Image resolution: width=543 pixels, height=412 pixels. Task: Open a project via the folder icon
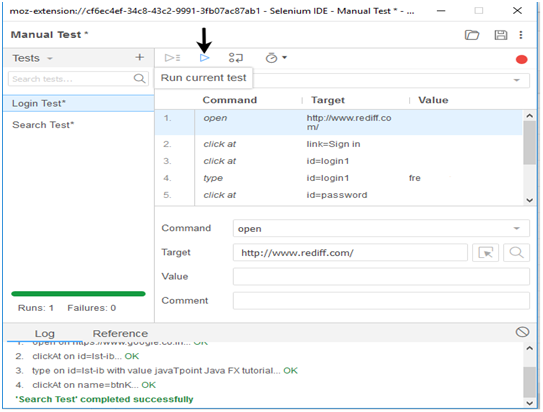[472, 35]
